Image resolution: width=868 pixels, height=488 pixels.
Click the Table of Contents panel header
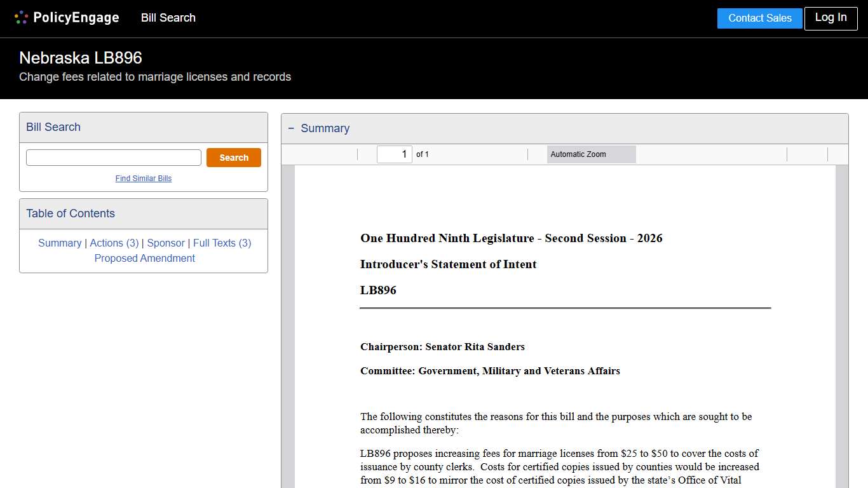pos(70,213)
